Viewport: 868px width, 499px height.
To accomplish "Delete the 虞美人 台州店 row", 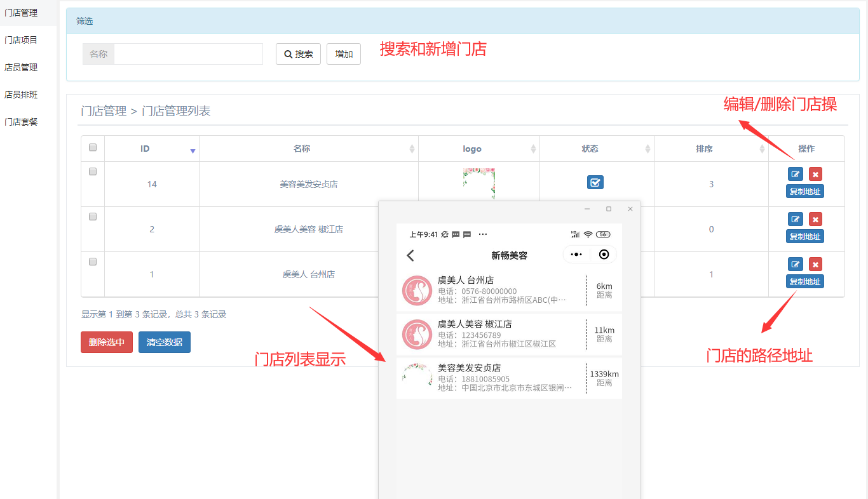I will 815,264.
